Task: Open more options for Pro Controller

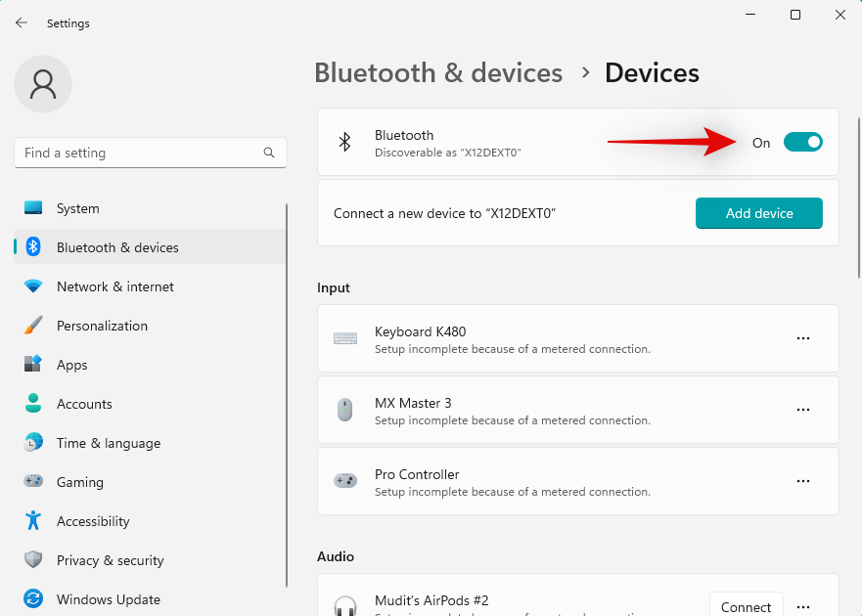Action: pos(803,481)
